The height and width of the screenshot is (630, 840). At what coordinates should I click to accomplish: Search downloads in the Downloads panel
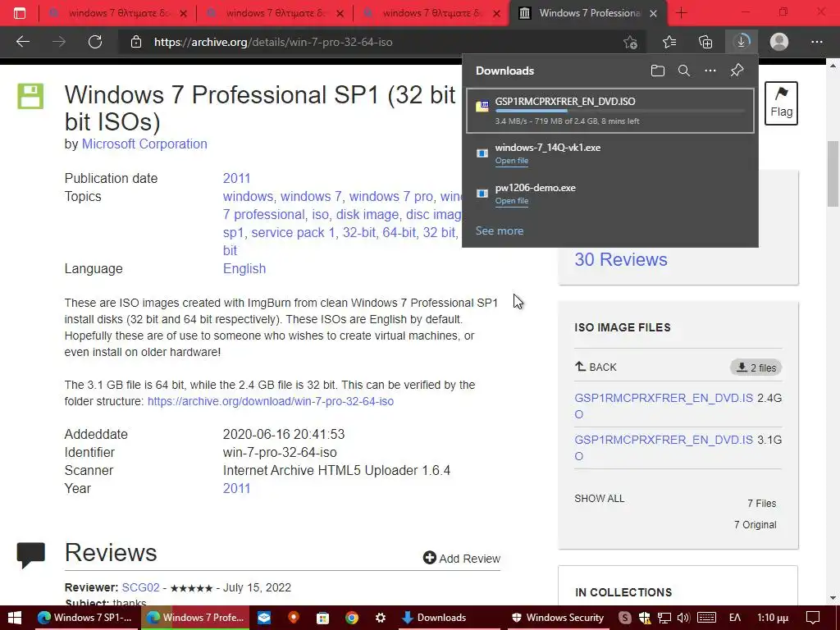(683, 71)
